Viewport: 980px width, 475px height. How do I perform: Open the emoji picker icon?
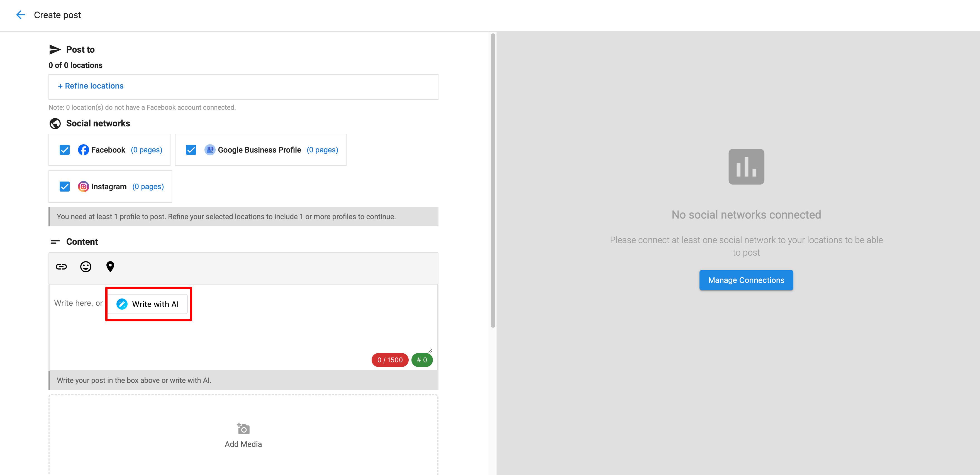[86, 266]
